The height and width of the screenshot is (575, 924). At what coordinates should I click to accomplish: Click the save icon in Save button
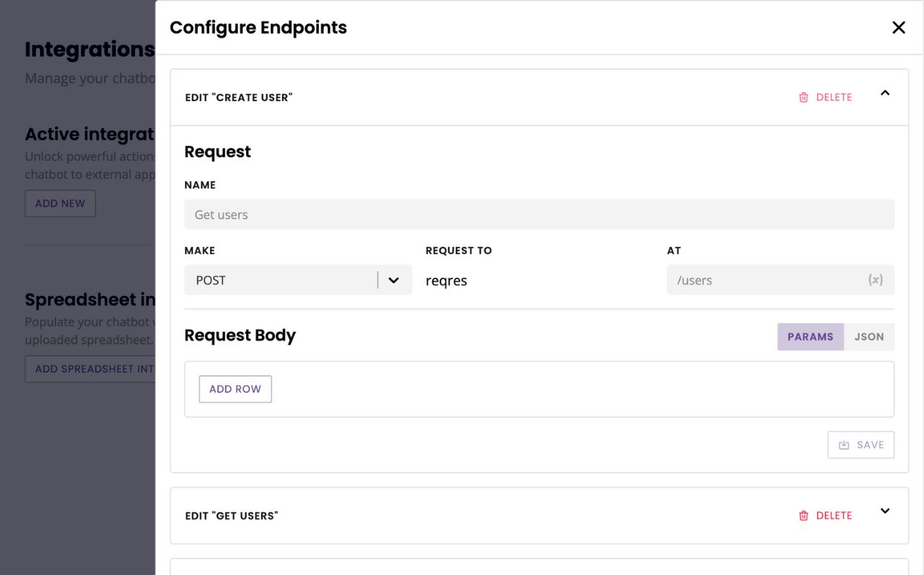coord(844,445)
